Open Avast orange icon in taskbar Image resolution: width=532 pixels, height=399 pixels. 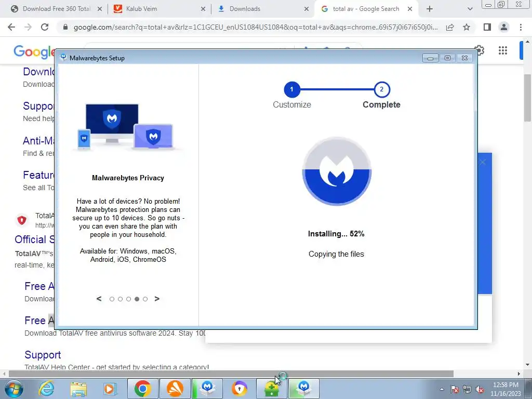[175, 389]
